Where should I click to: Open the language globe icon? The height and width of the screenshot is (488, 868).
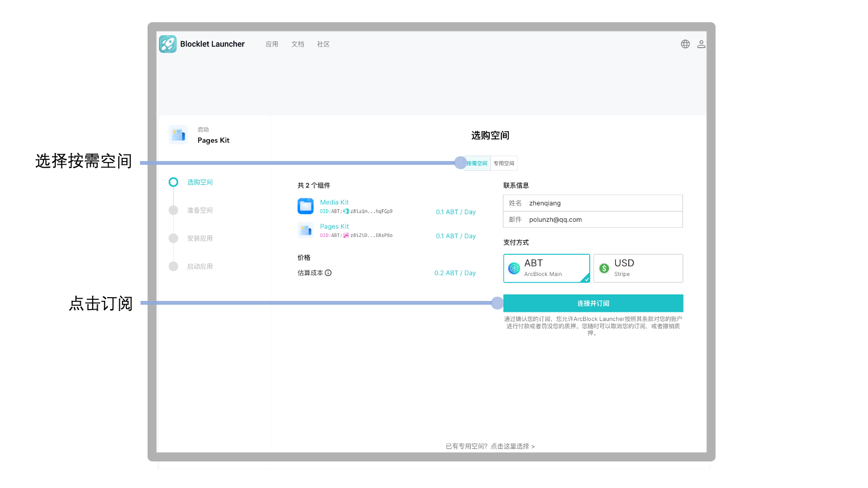pos(685,44)
